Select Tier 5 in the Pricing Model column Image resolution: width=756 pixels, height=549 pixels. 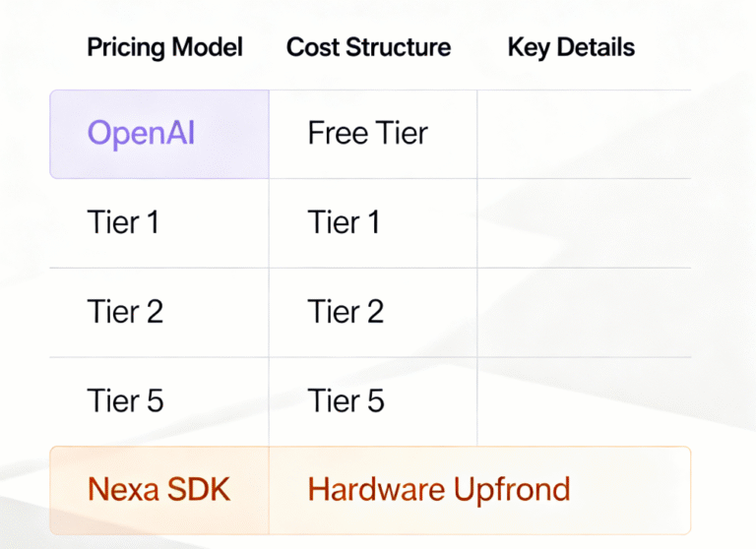click(x=125, y=401)
